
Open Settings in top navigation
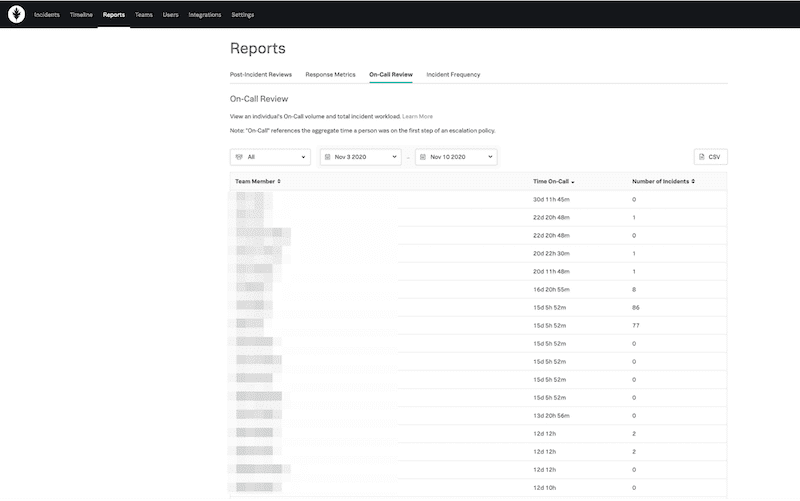(x=242, y=15)
